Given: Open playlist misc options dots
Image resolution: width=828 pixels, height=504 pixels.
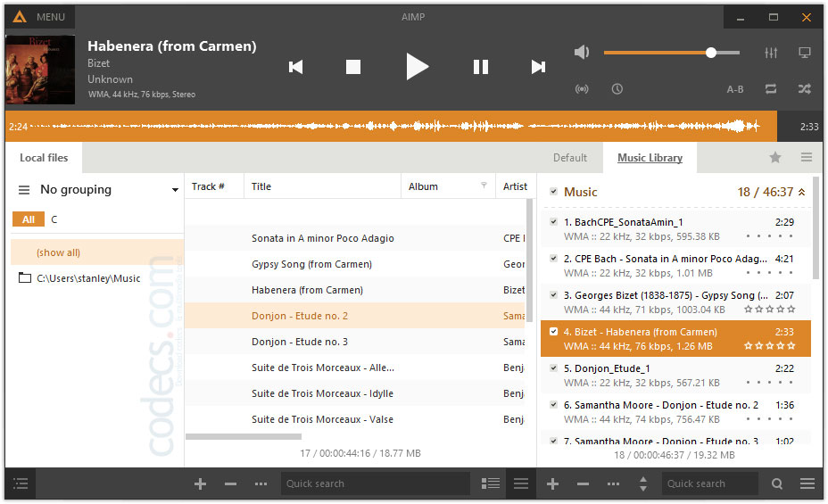Looking at the screenshot, I should tap(613, 483).
